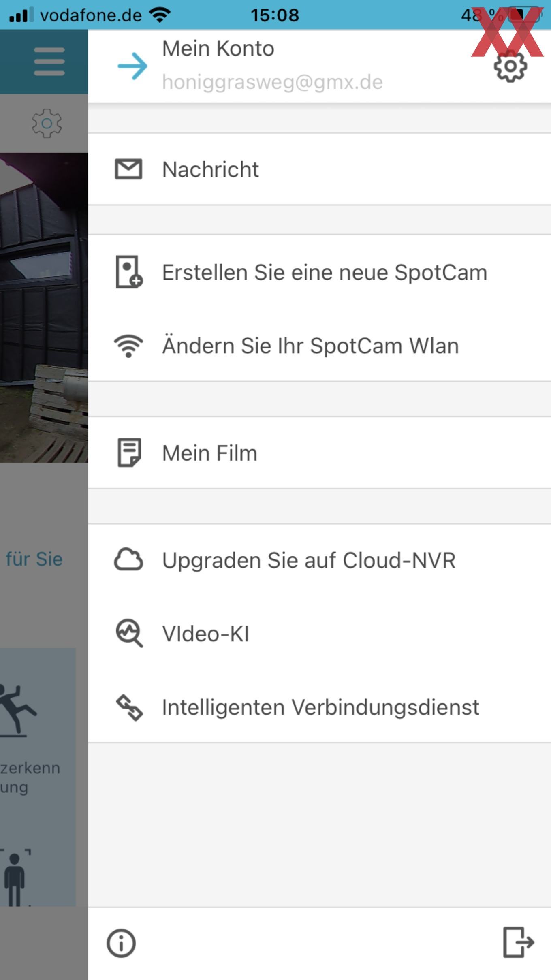551x980 pixels.
Task: Tap the blue arrow next to Mein Konto
Action: pos(132,66)
